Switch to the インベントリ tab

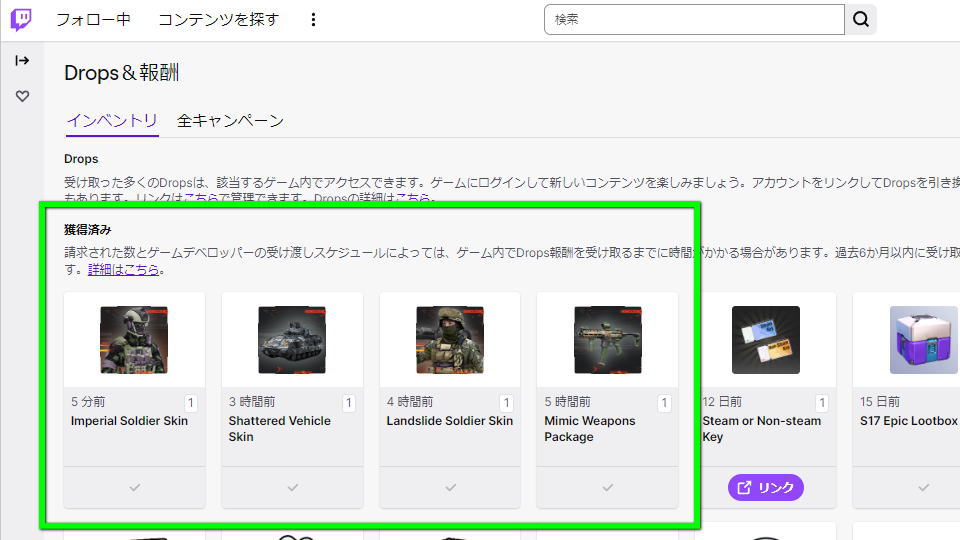112,121
